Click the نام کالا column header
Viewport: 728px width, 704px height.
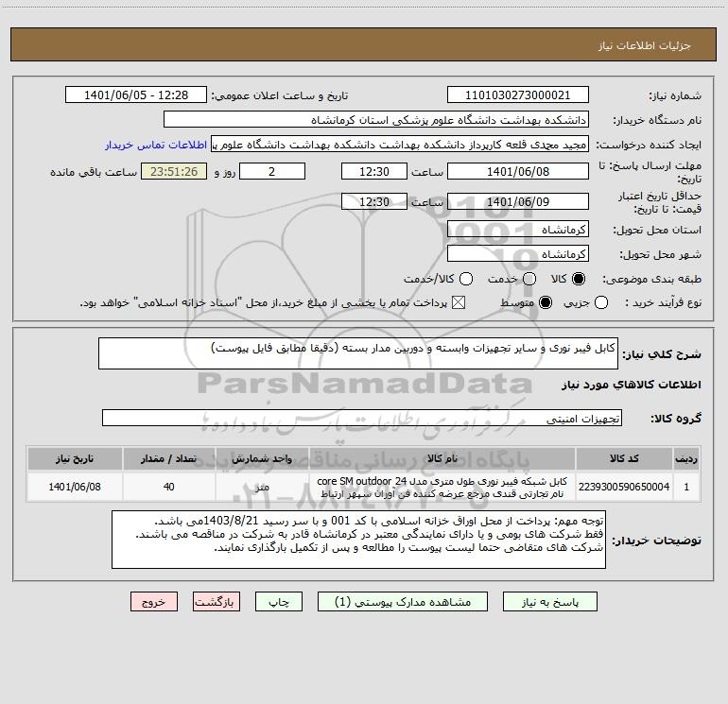click(442, 458)
